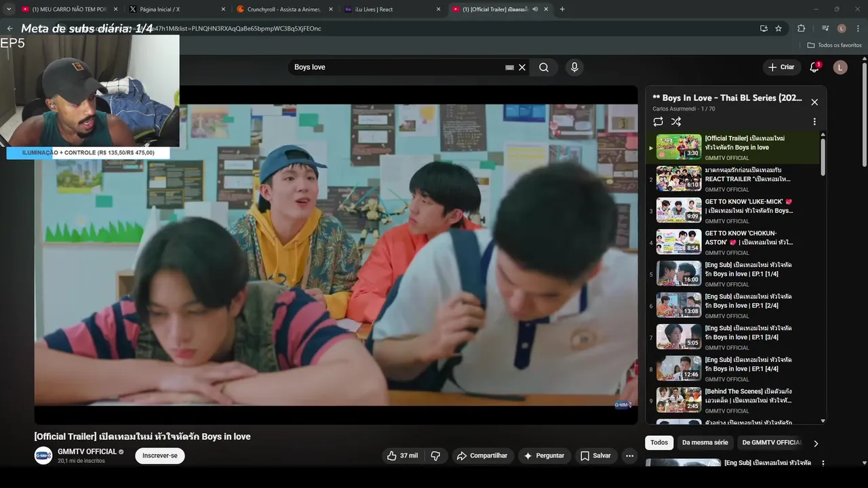The image size is (868, 488).
Task: Click Carlos Asurmendi playlist owner link
Action: tap(674, 109)
